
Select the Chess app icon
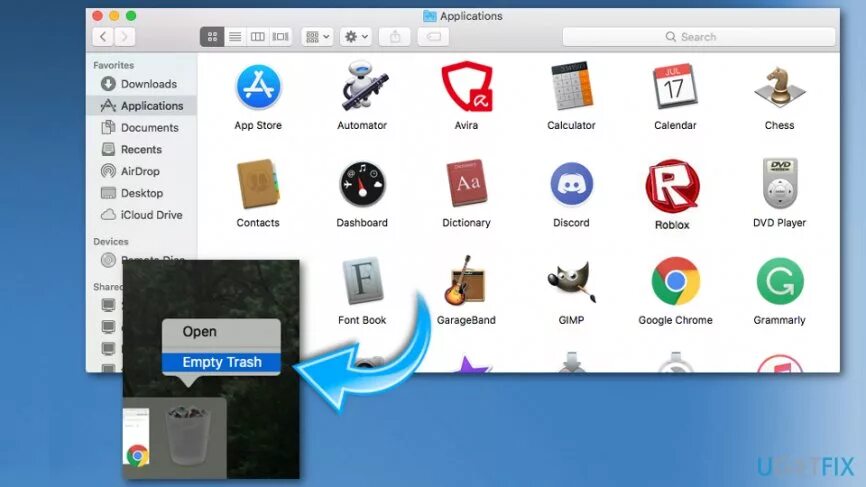[779, 87]
